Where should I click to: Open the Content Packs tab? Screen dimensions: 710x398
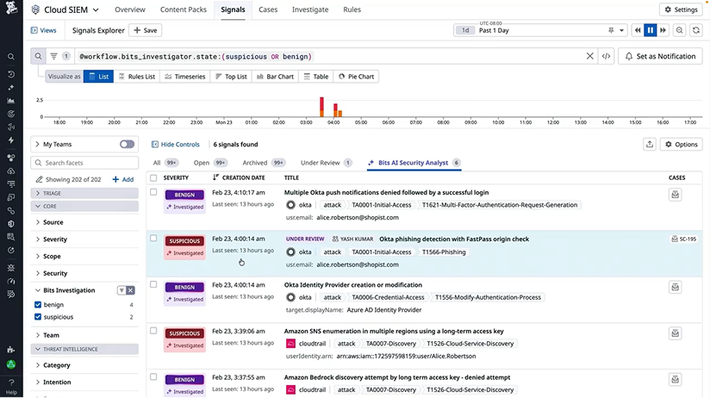click(x=183, y=10)
